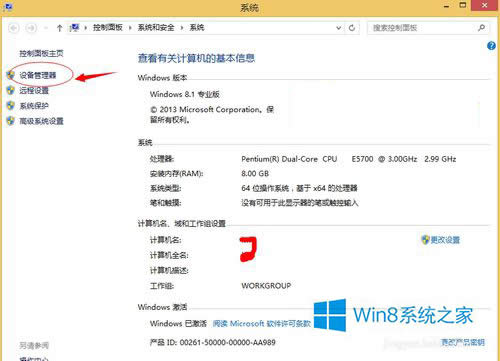
Task: Click the search magnifier icon
Action: tap(481, 28)
